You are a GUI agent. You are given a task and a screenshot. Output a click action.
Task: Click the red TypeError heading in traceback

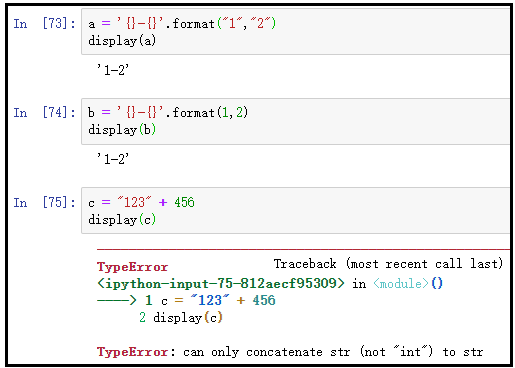(x=132, y=267)
